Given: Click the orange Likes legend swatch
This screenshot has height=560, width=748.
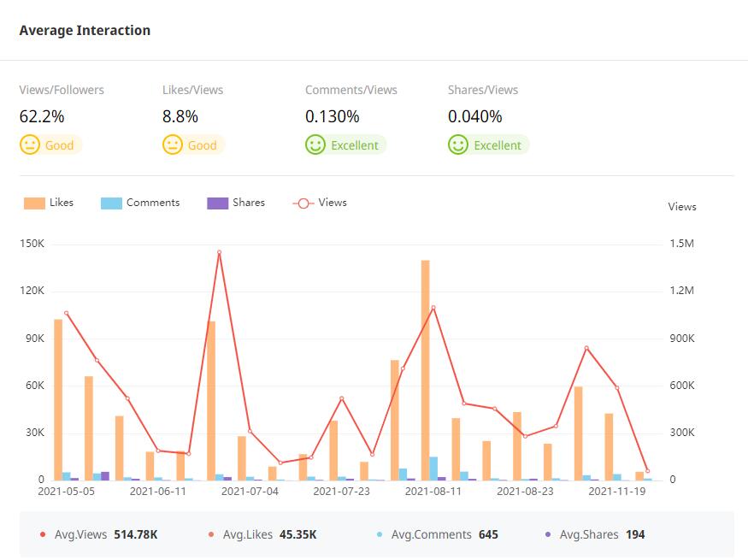Looking at the screenshot, I should click(34, 203).
